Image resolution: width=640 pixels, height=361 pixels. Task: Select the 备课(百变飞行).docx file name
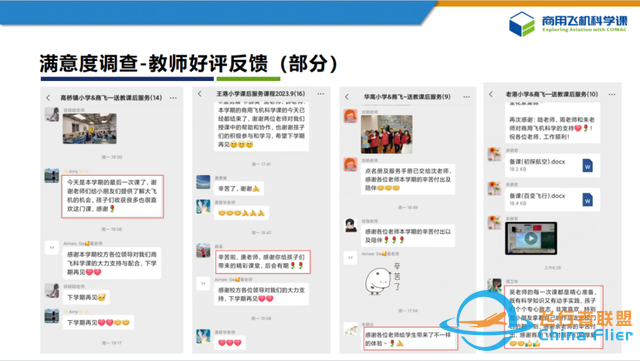coord(537,196)
